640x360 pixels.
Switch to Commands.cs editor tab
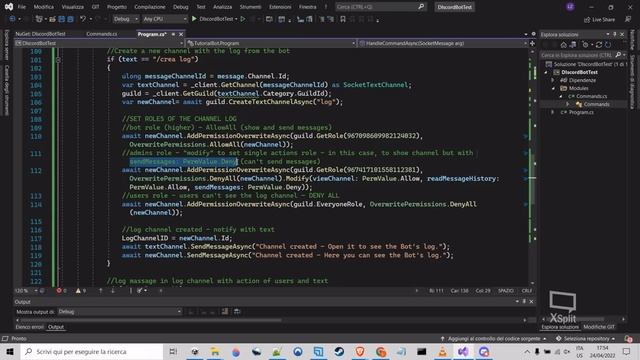pyautogui.click(x=102, y=34)
